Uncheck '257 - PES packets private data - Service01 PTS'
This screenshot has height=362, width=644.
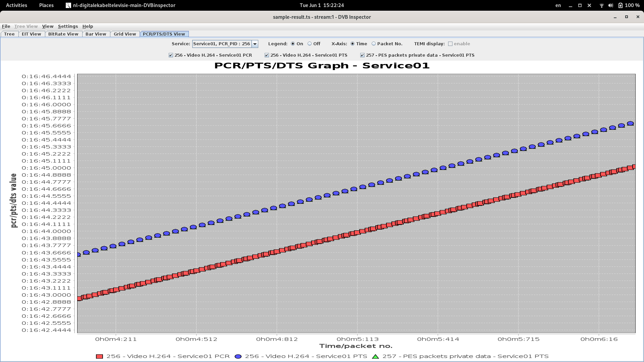pyautogui.click(x=363, y=55)
